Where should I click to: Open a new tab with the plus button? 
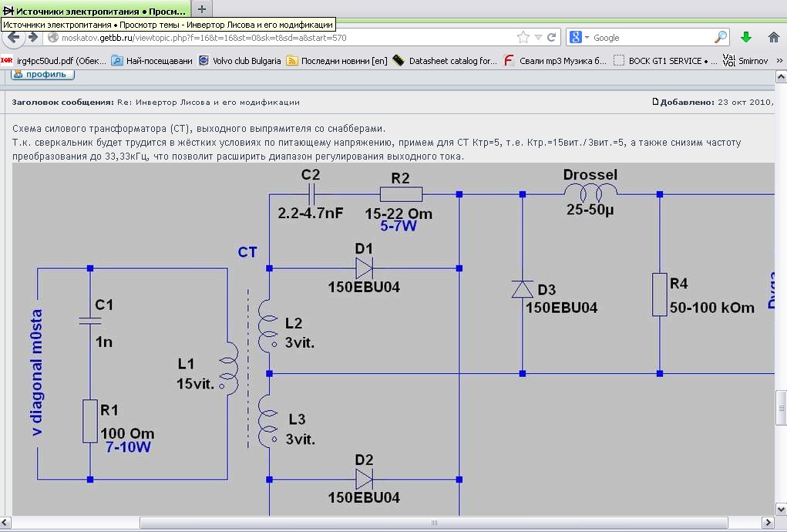pyautogui.click(x=202, y=9)
